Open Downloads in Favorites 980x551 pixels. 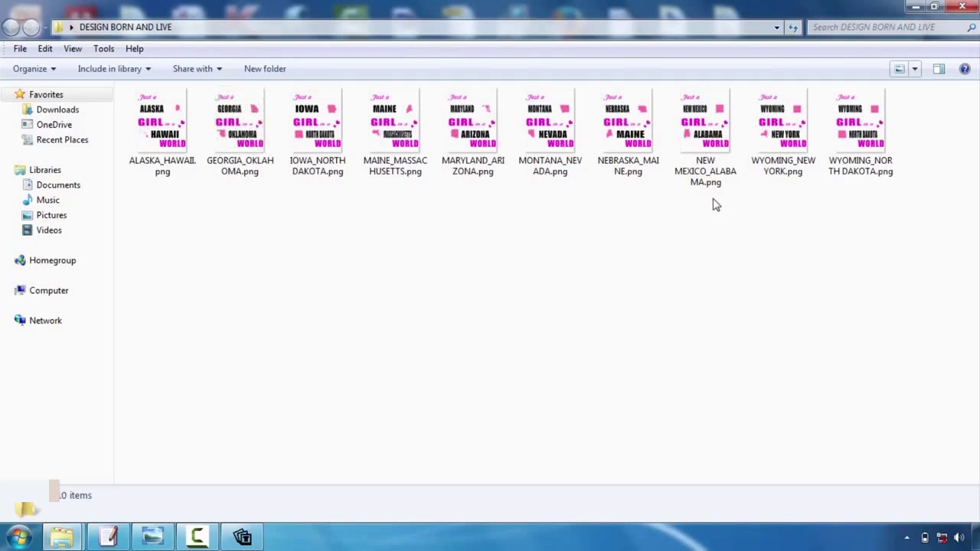tap(57, 109)
